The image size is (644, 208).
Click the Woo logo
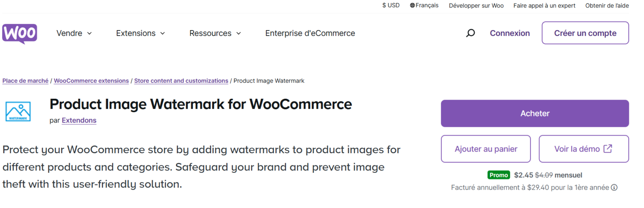tap(20, 33)
